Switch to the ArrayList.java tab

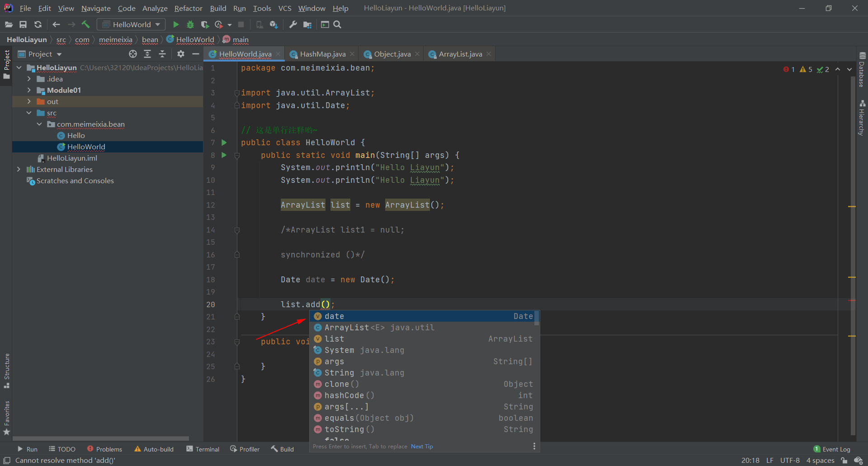(x=460, y=54)
